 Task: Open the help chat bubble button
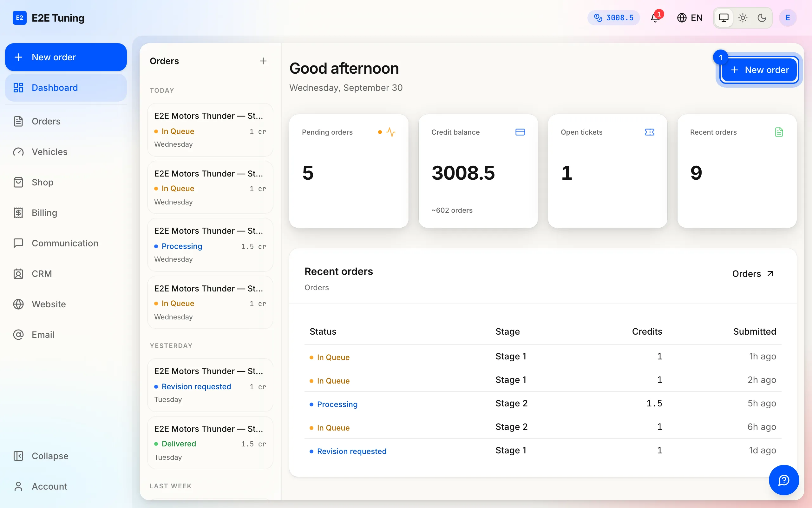tap(784, 480)
